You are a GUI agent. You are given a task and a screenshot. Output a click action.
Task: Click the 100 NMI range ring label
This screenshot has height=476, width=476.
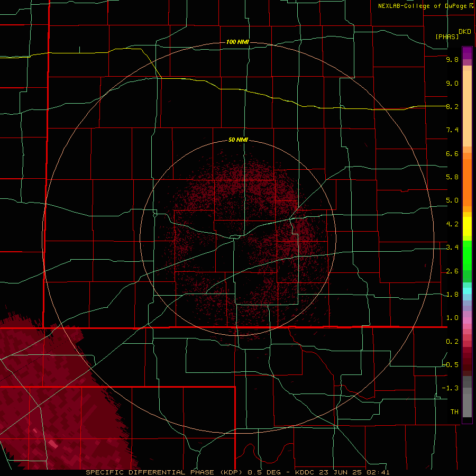point(237,42)
